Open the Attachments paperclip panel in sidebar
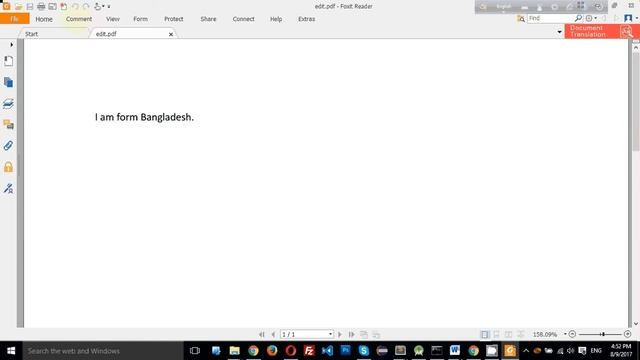 click(8, 146)
